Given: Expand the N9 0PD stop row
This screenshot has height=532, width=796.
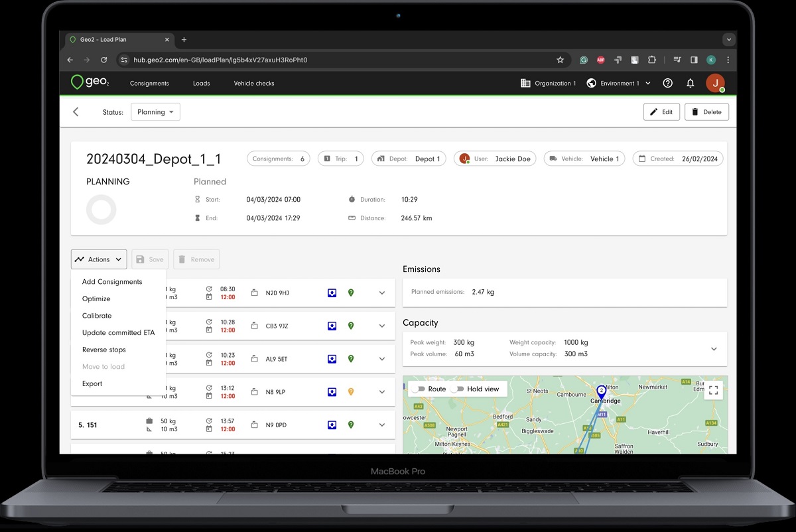Looking at the screenshot, I should tap(382, 425).
